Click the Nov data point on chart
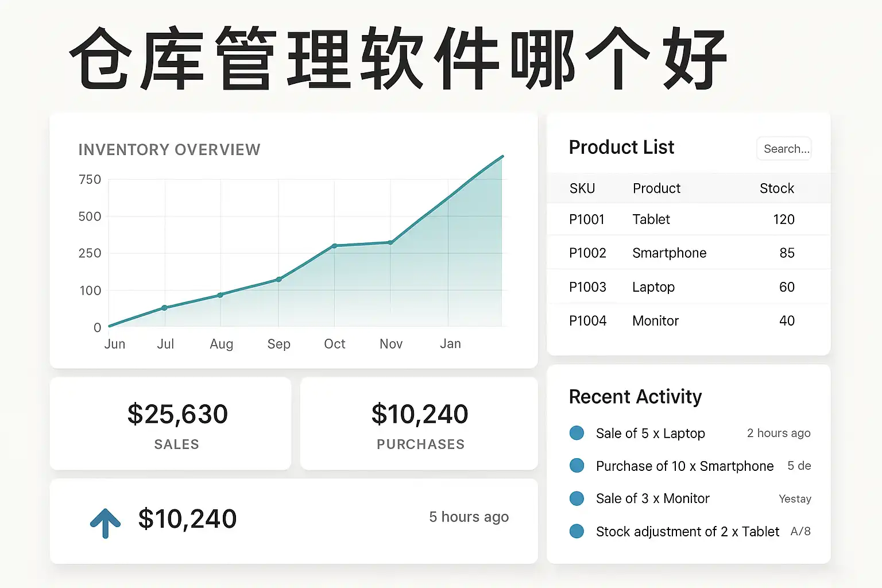Viewport: 882px width, 588px height. point(390,242)
